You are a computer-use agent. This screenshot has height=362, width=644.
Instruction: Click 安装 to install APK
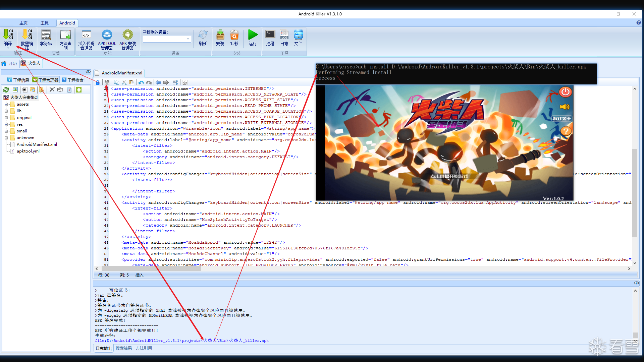point(220,37)
